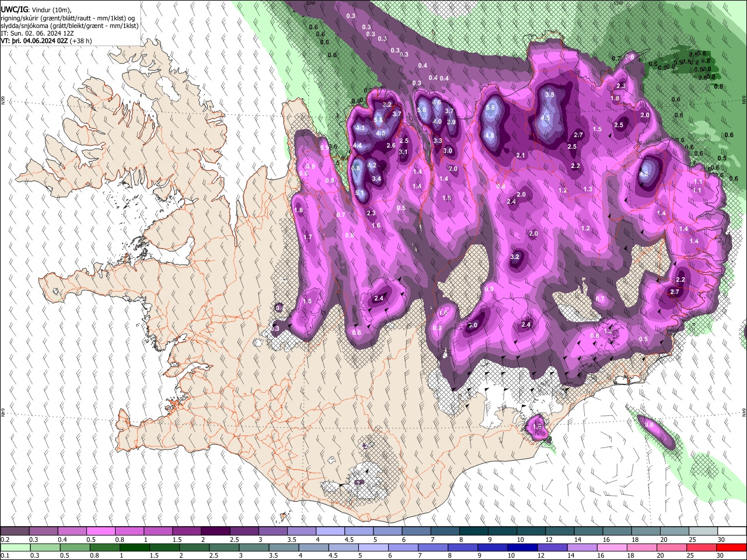This screenshot has width=747, height=560.
Task: Click the '2.1' precipitation value on the map
Action: click(x=521, y=156)
